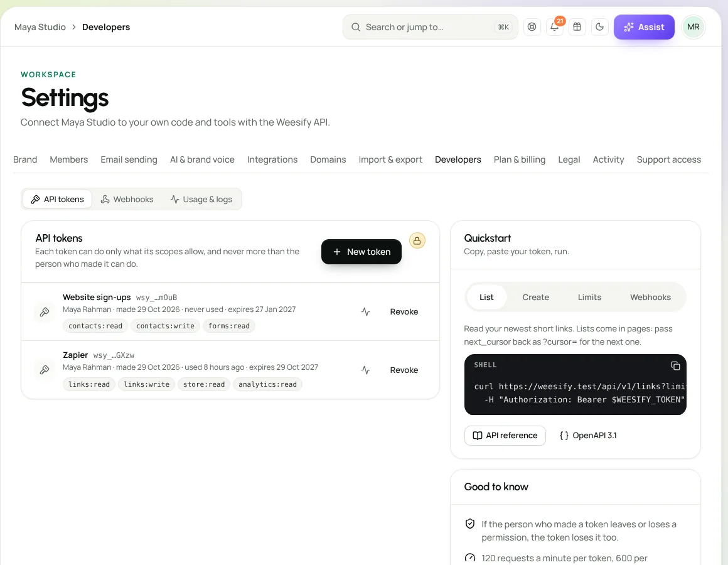
Task: Select the Webhooks quickstart tab
Action: 650,297
